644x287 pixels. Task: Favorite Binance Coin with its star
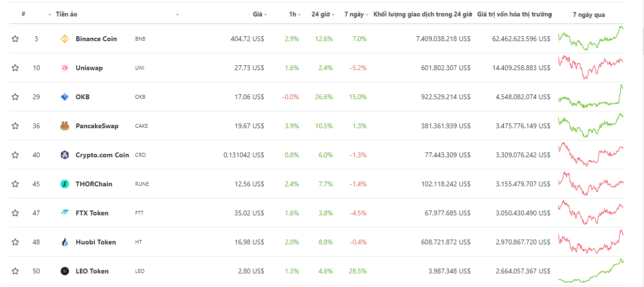pos(15,39)
